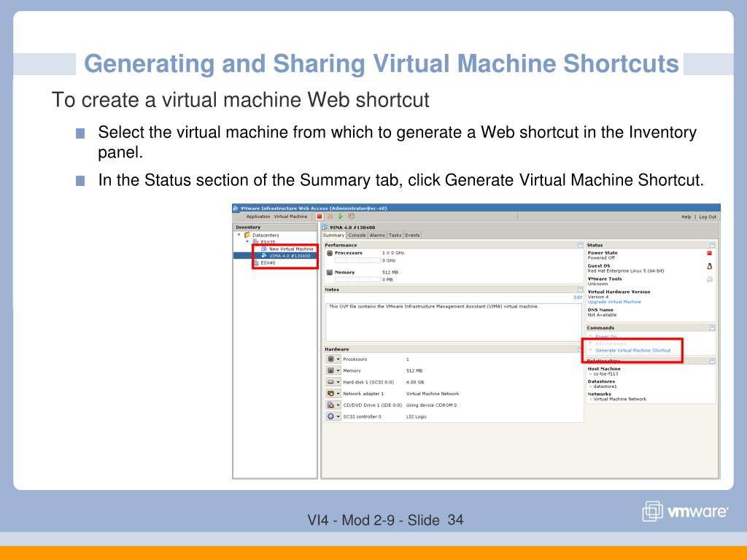This screenshot has height=560, width=747.
Task: Collapse the ESX35 tree node
Action: pyautogui.click(x=247, y=242)
